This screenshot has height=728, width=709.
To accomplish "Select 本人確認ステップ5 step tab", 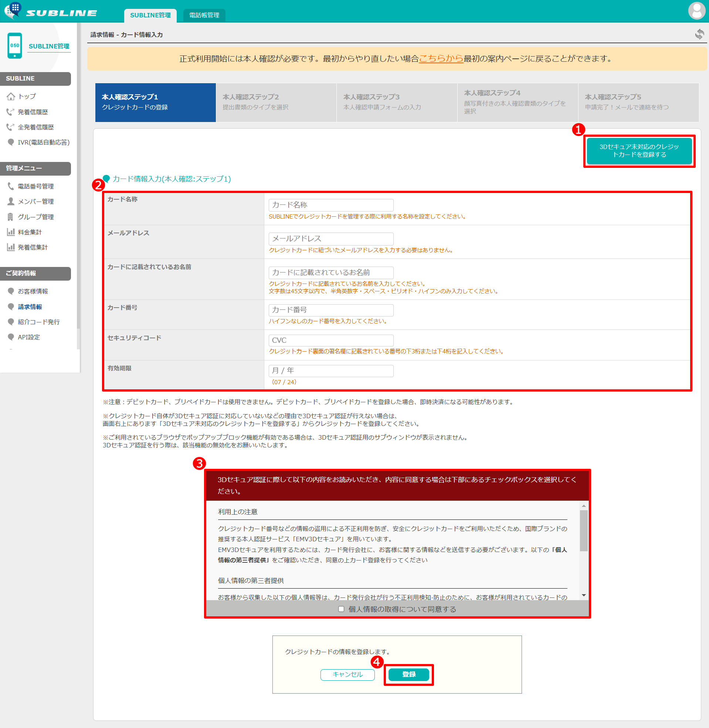I will 639,102.
